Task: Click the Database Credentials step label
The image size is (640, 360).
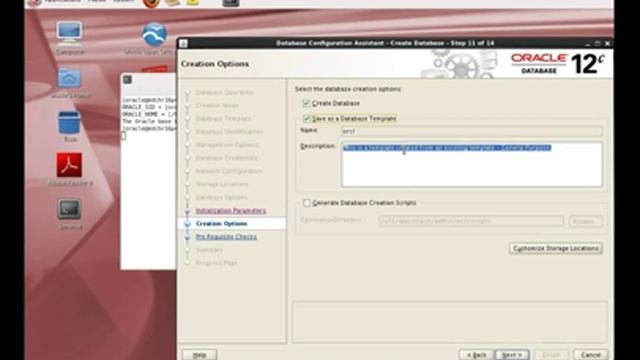Action: pyautogui.click(x=227, y=158)
